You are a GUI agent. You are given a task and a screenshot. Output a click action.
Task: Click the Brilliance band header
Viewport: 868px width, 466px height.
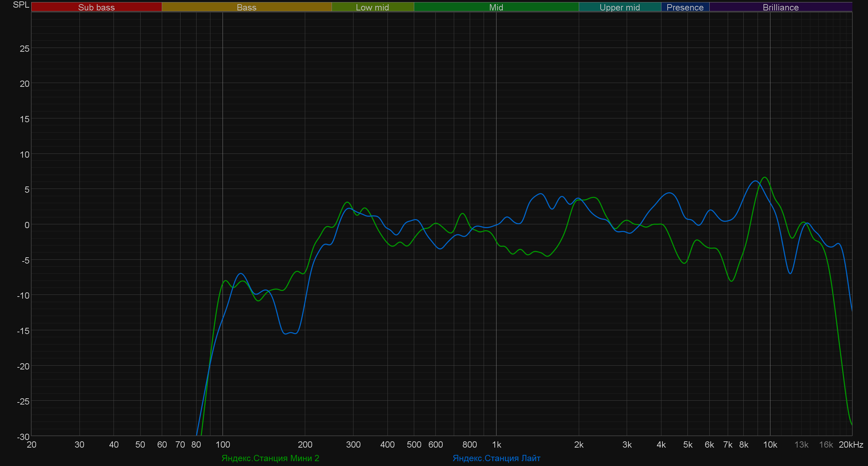(781, 7)
